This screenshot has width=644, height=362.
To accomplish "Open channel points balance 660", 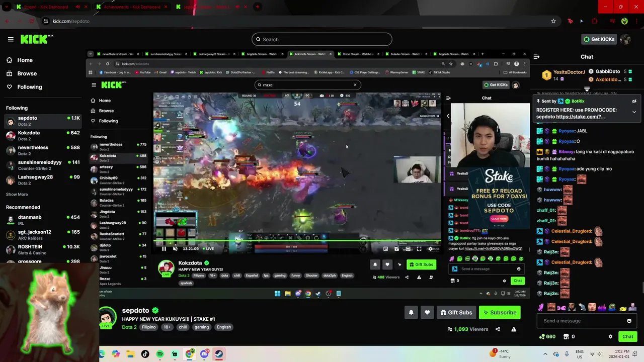I will (x=547, y=336).
